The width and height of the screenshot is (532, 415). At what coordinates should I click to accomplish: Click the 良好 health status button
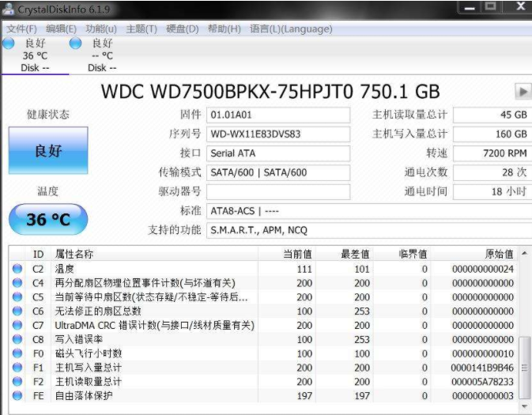pos(48,151)
